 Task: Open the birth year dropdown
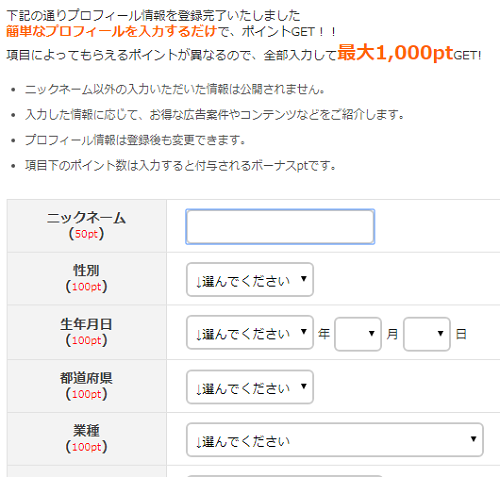[250, 332]
